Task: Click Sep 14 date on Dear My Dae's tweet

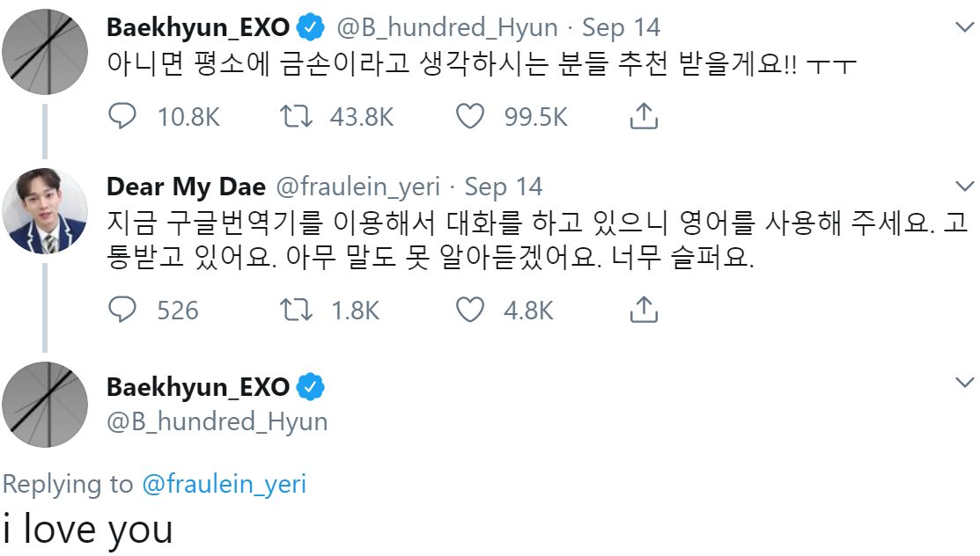Action: point(504,187)
